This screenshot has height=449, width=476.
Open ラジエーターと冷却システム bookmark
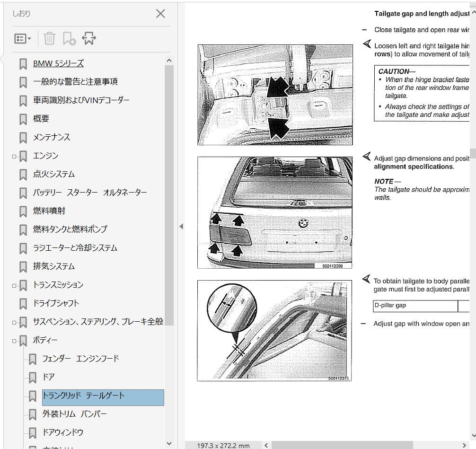click(x=75, y=248)
